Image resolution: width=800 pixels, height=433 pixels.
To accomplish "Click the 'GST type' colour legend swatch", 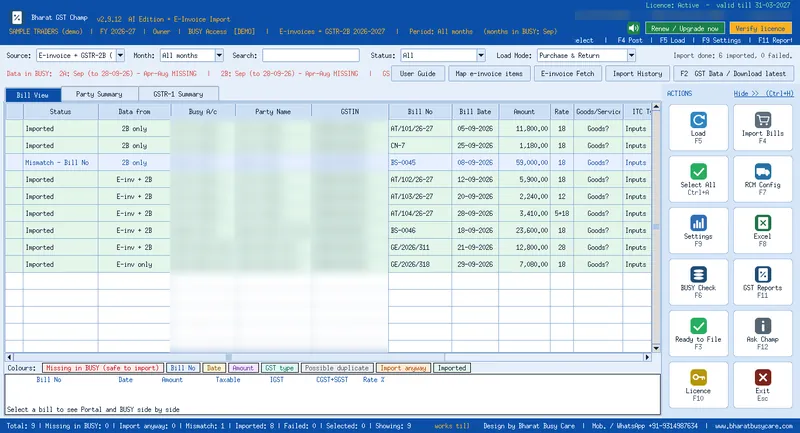I will point(280,368).
